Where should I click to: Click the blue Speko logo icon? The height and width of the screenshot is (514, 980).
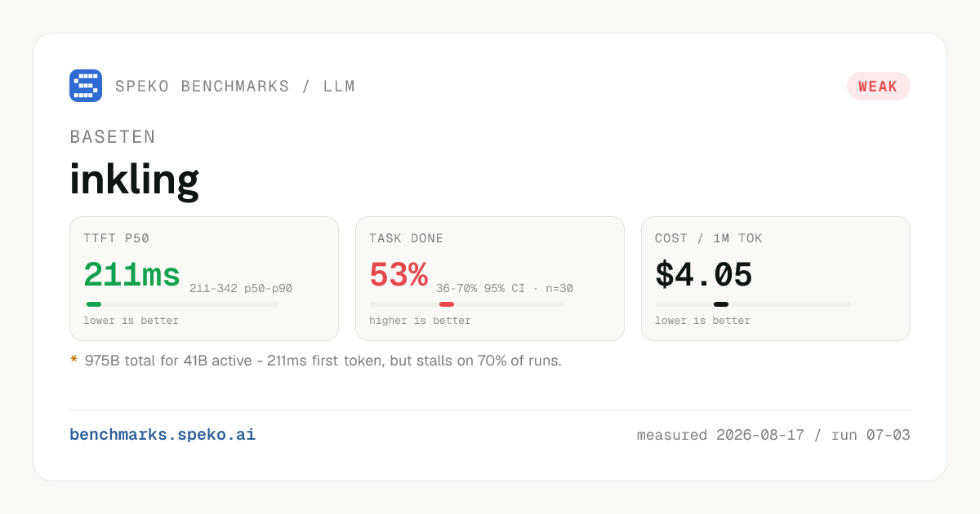pyautogui.click(x=86, y=86)
